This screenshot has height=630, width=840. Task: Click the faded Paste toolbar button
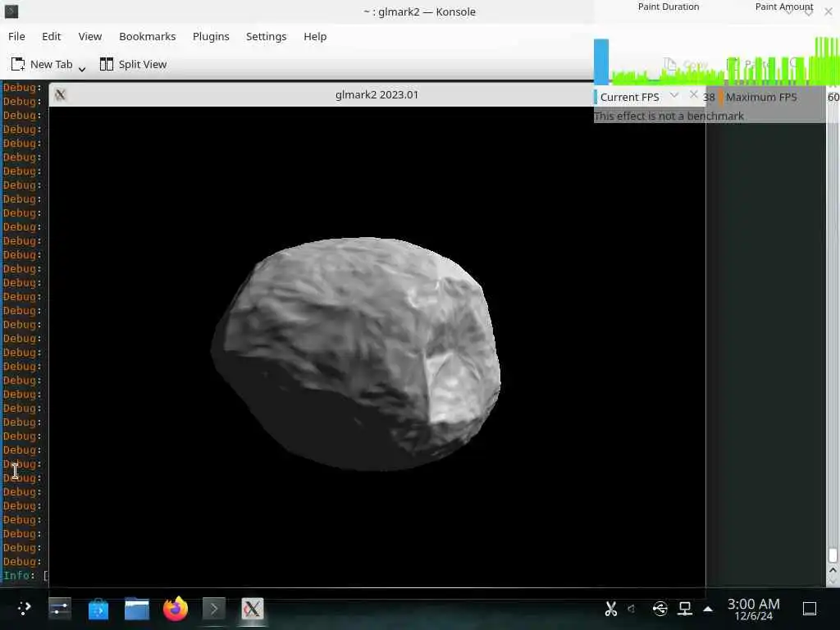pos(750,64)
